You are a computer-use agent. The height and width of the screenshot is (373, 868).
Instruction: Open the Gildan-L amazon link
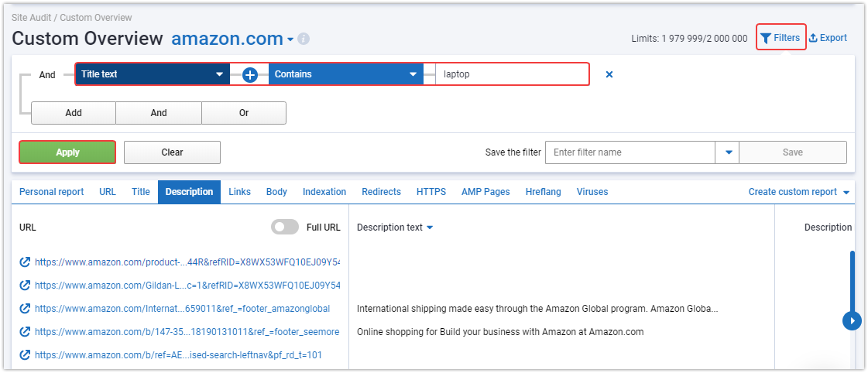[187, 285]
